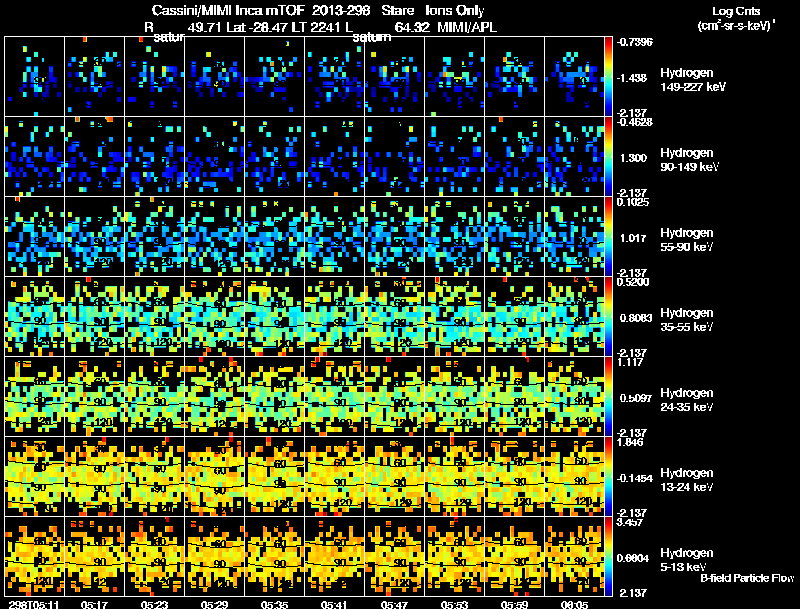The image size is (800, 609).
Task: Click the Hydrogen 90-149 keV row label
Action: pyautogui.click(x=689, y=160)
